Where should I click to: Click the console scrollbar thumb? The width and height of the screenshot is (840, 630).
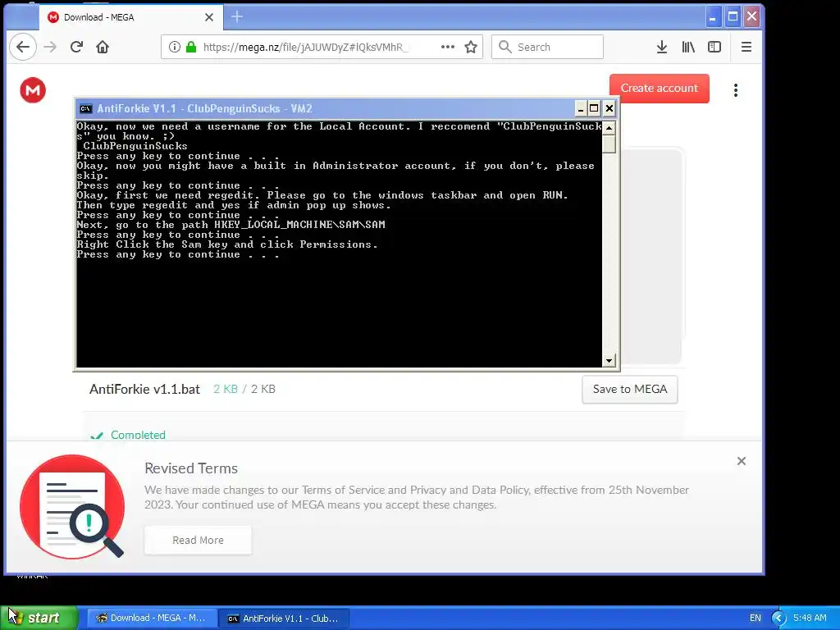click(609, 144)
